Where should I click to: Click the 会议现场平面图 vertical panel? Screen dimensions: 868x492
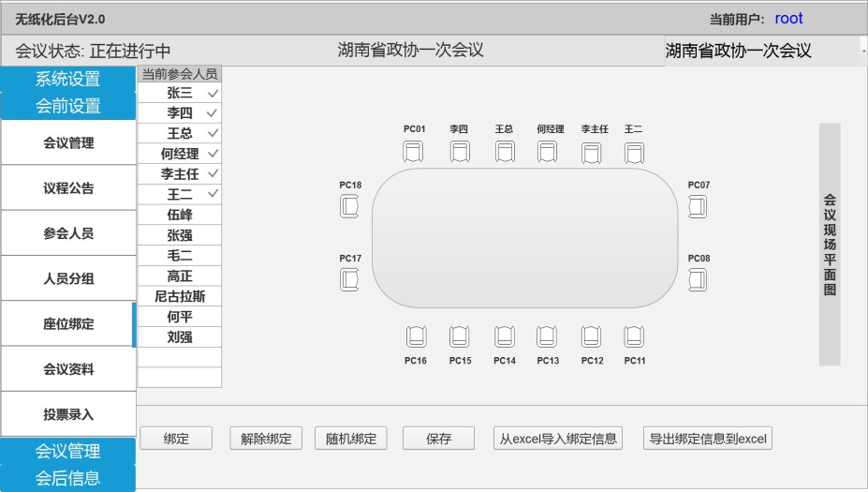point(830,245)
